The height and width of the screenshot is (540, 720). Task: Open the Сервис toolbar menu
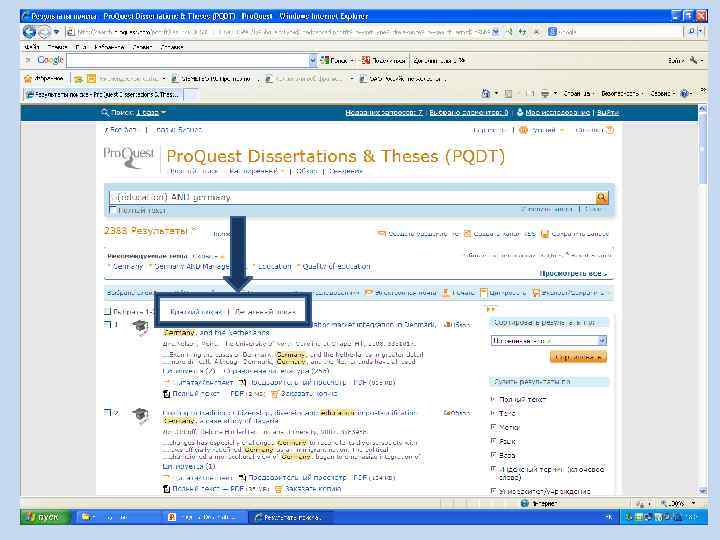click(662, 93)
